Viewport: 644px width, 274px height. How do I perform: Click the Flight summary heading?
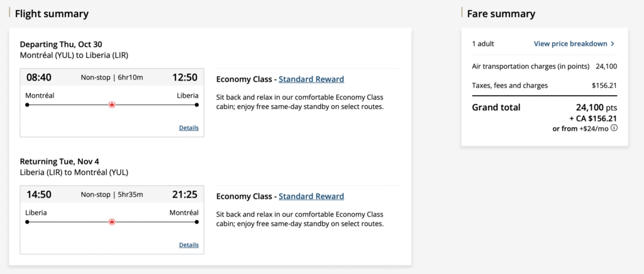coord(52,14)
